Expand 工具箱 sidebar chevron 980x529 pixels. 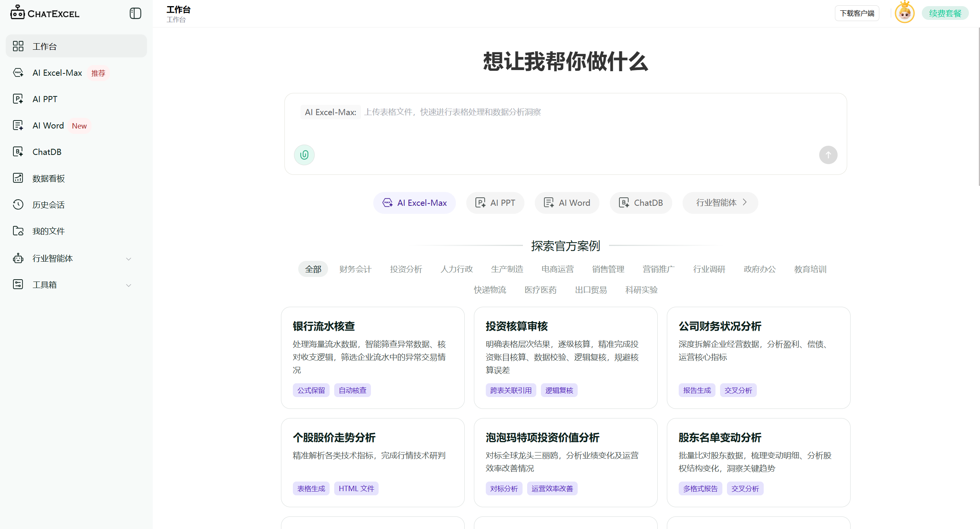coord(129,285)
